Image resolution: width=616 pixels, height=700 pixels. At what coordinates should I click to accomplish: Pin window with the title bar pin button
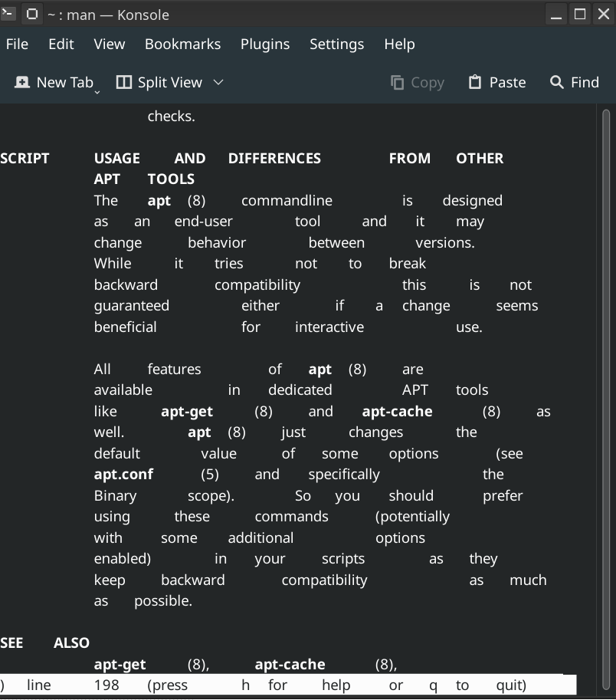32,14
